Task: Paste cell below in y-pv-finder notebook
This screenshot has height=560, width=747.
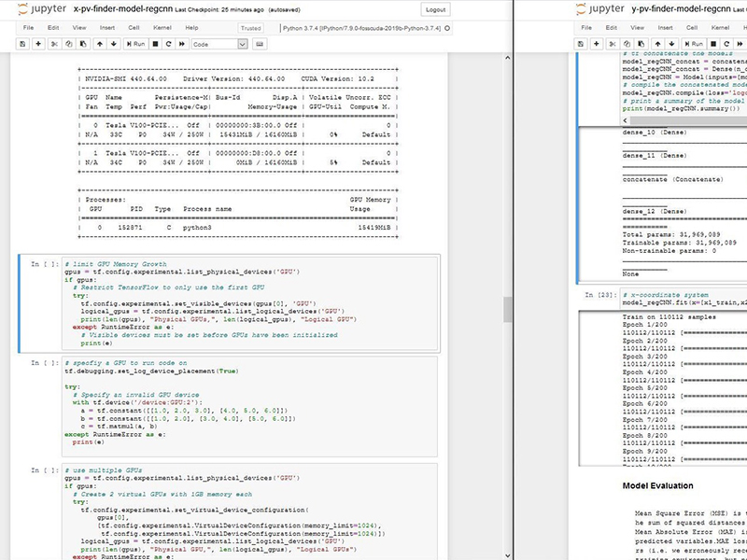Action: (x=641, y=44)
